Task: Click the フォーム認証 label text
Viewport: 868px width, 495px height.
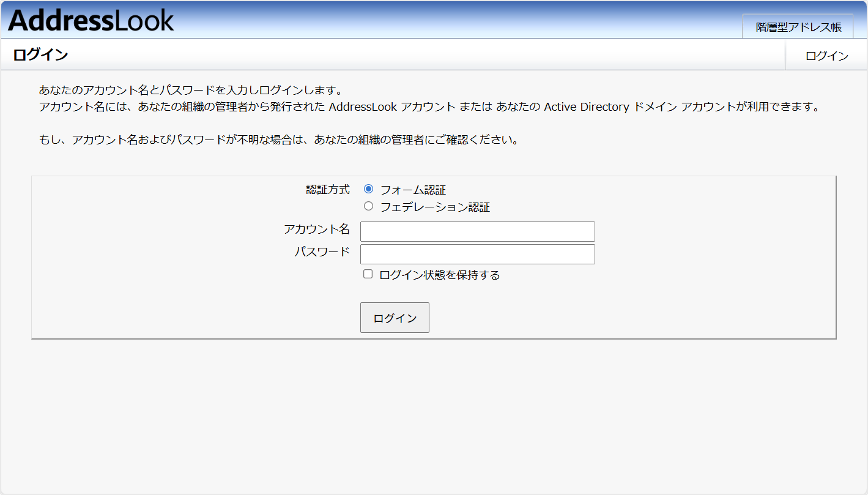Action: (412, 190)
